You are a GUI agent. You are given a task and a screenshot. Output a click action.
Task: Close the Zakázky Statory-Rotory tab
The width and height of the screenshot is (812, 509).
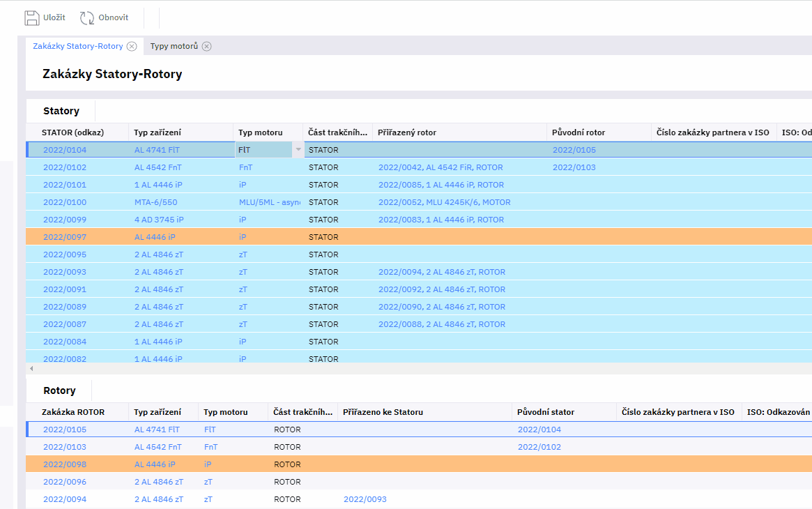[132, 46]
